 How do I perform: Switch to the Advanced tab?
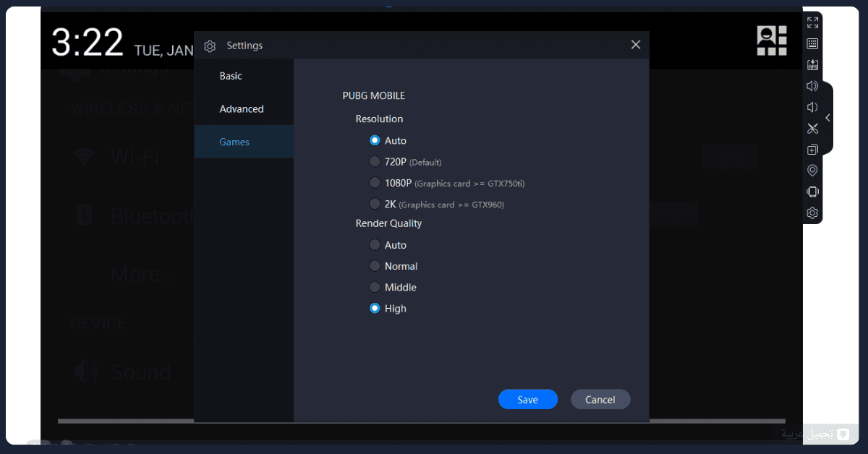coord(244,109)
